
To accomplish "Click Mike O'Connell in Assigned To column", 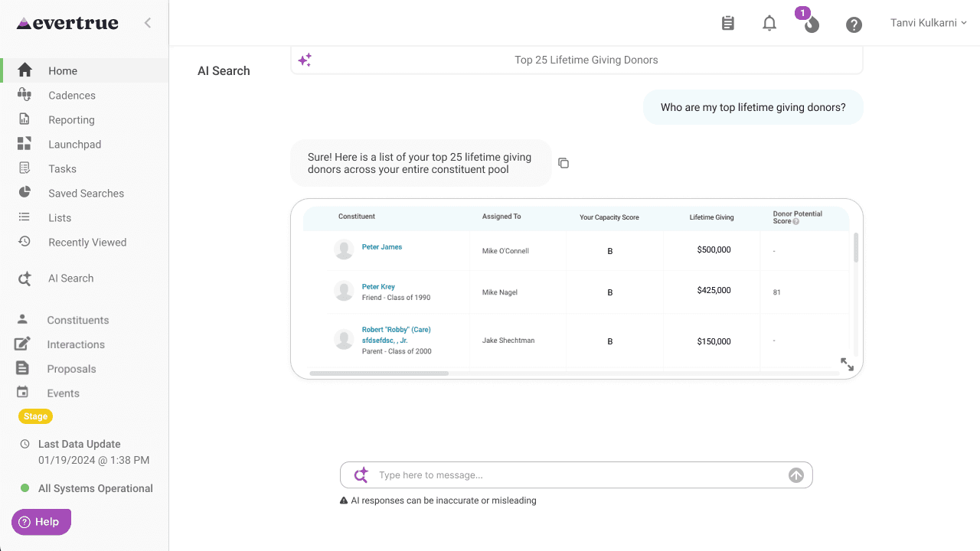I will click(505, 251).
